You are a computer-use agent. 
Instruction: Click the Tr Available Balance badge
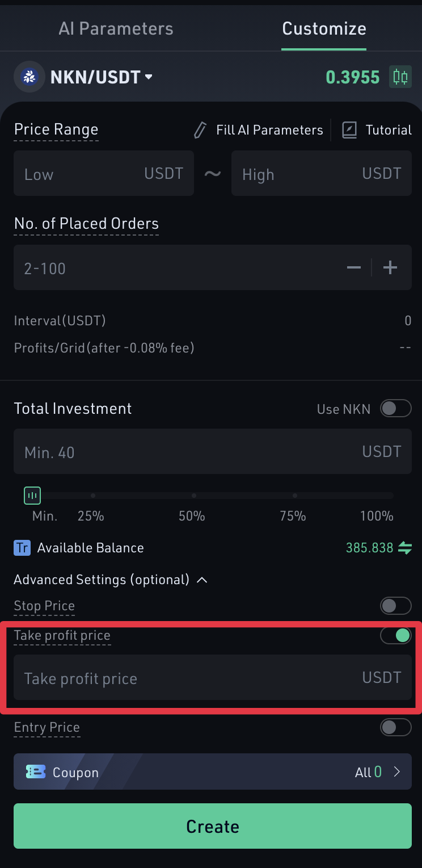(22, 548)
